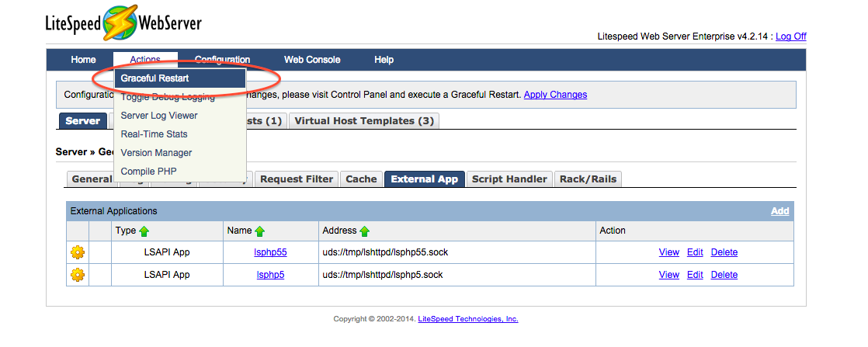Click LSAPI App type in lsphp55 row
This screenshot has height=347, width=868.
pos(167,252)
